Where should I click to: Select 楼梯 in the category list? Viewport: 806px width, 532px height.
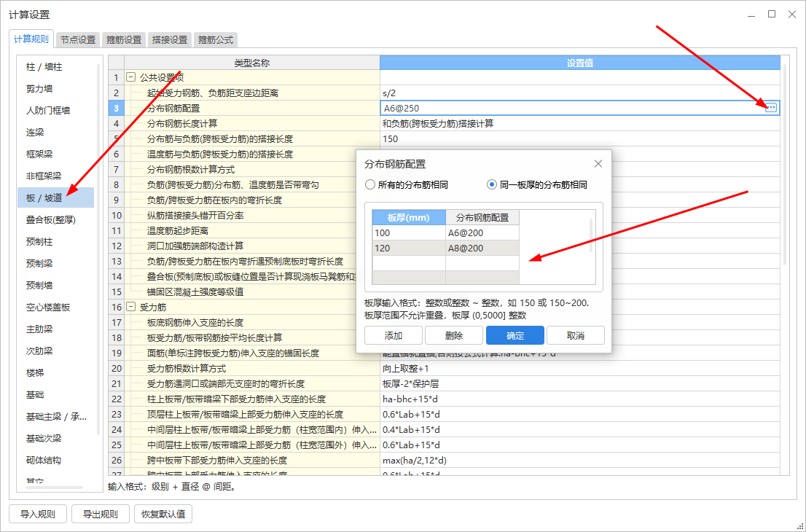coord(56,372)
